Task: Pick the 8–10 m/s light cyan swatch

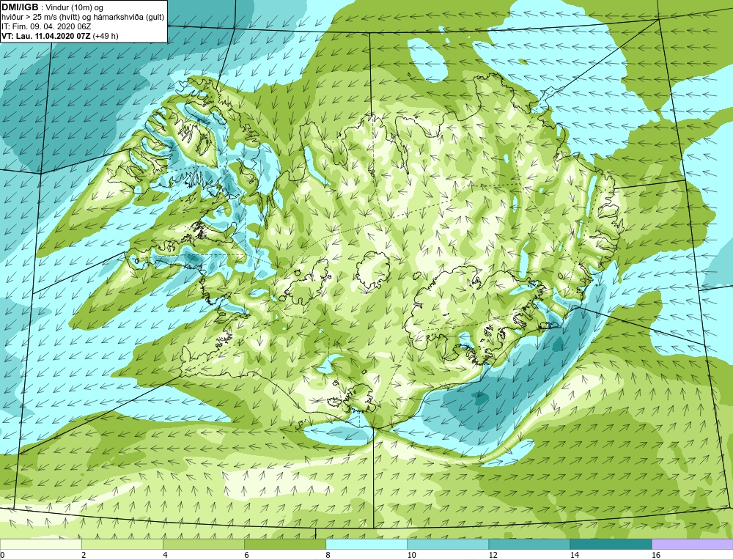Action: pos(366,544)
